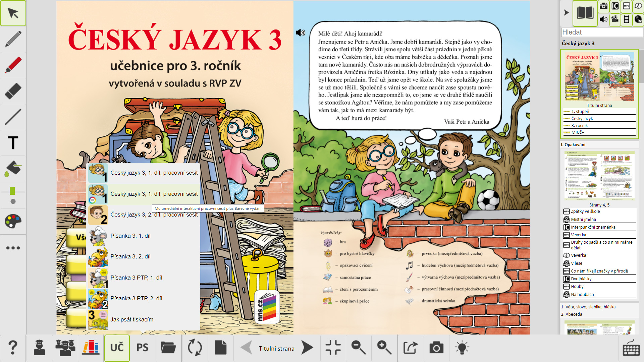This screenshot has width=644, height=362.
Task: Open Zpátky ve škole resource
Action: [599, 212]
